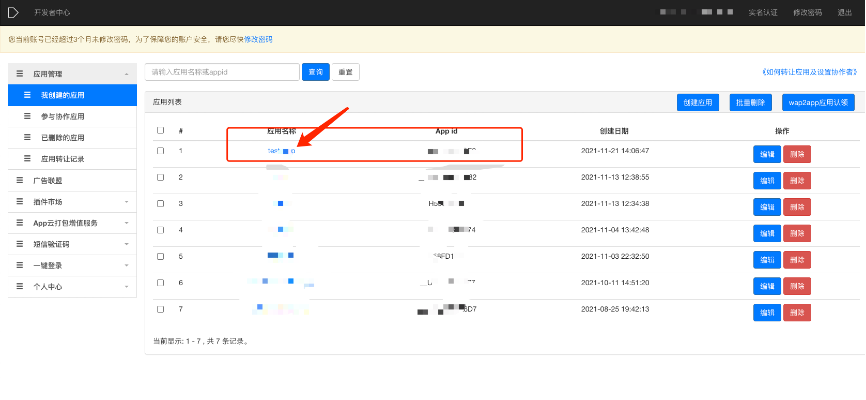Click hamburger icon beside 应用管理
The height and width of the screenshot is (400, 866).
tap(20, 73)
